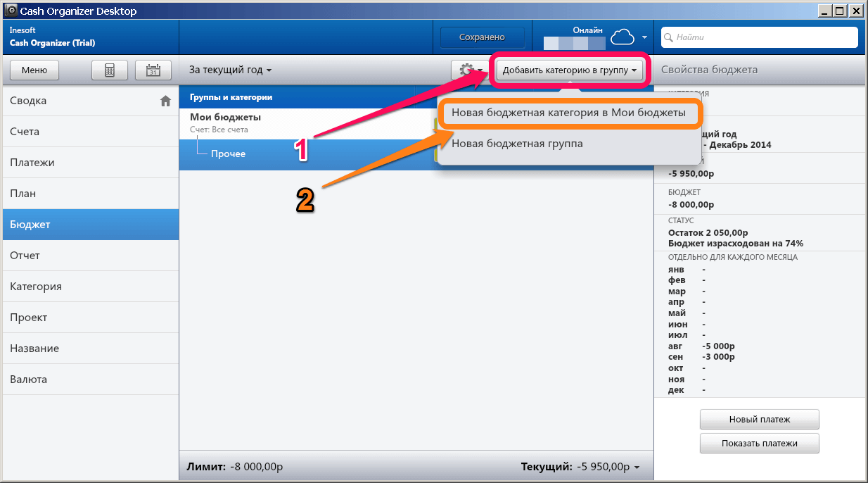This screenshot has height=483, width=868.
Task: Open the Отчет section in sidebar
Action: click(x=90, y=256)
